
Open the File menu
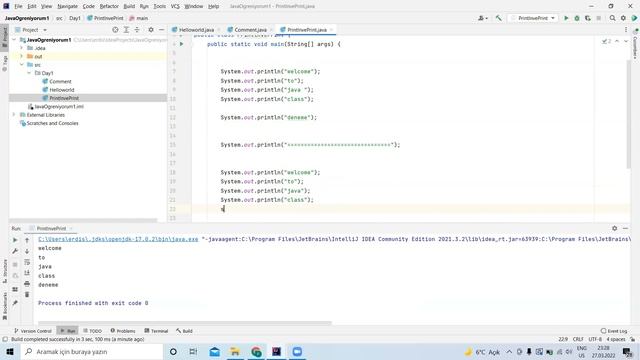point(18,6)
